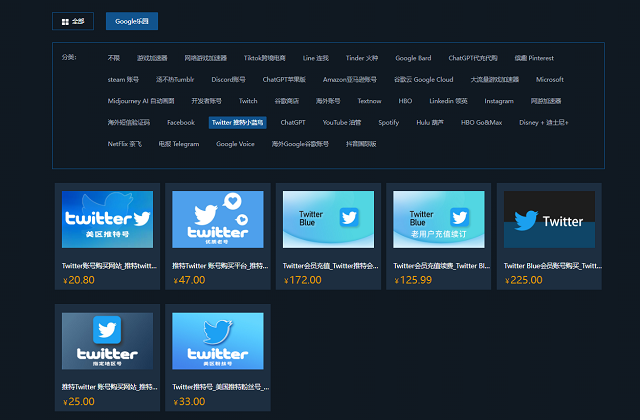Filter by Microsoft category

550,80
